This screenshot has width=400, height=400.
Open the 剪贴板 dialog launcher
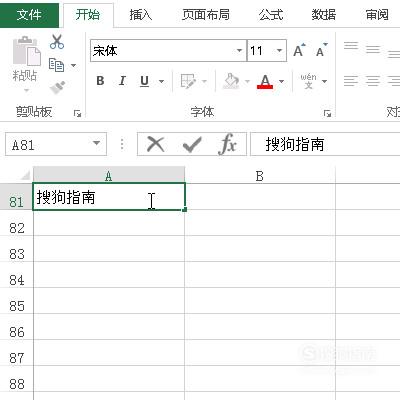pos(77,114)
